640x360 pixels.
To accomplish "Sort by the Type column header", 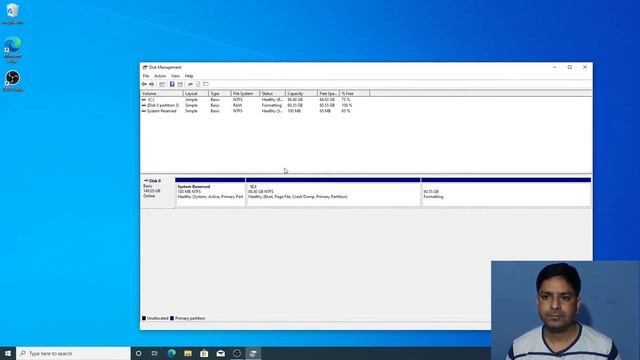I will (x=220, y=93).
